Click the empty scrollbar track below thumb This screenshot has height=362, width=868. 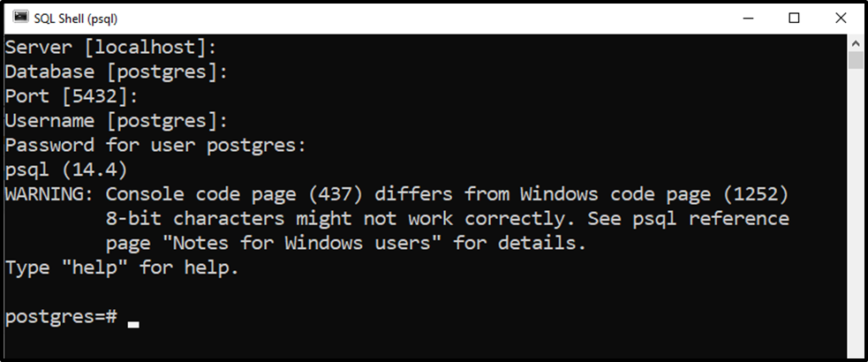coord(856,213)
